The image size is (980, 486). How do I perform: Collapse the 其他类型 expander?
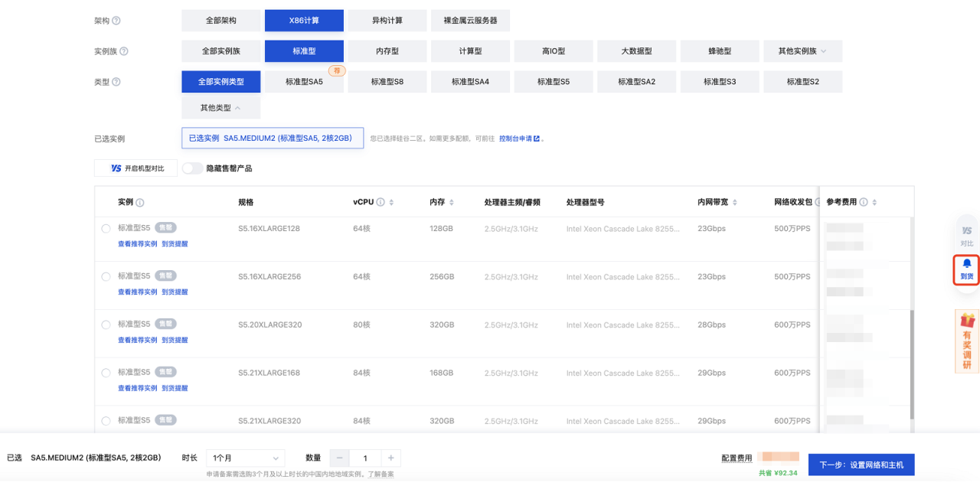tap(220, 108)
